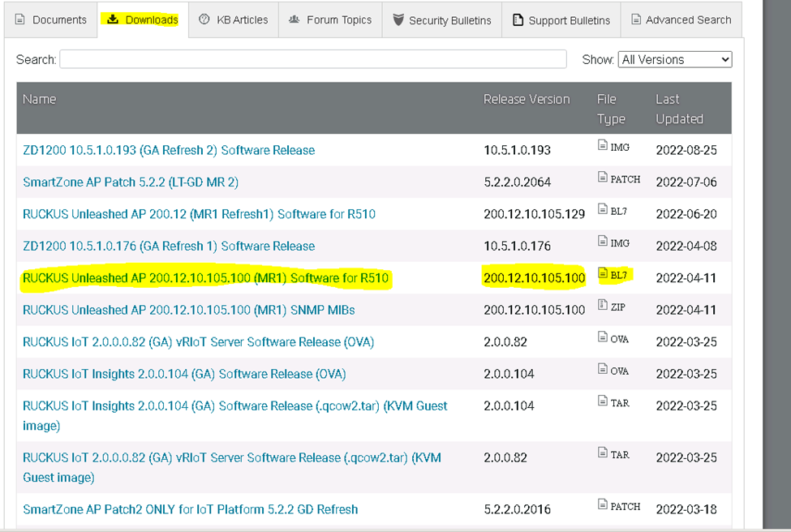Select the date 2022-07-06 cell
Image resolution: width=791 pixels, height=532 pixels.
tap(686, 182)
